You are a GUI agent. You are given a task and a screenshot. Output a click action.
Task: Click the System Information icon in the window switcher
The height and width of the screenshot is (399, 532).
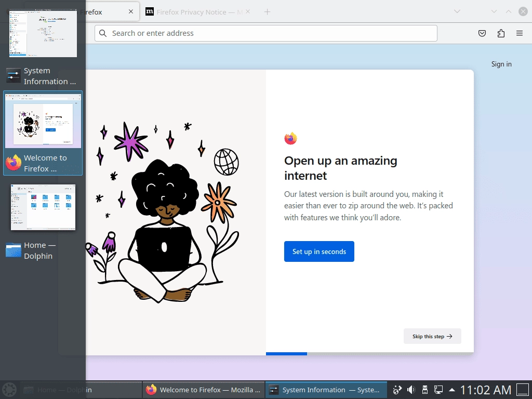pyautogui.click(x=14, y=76)
